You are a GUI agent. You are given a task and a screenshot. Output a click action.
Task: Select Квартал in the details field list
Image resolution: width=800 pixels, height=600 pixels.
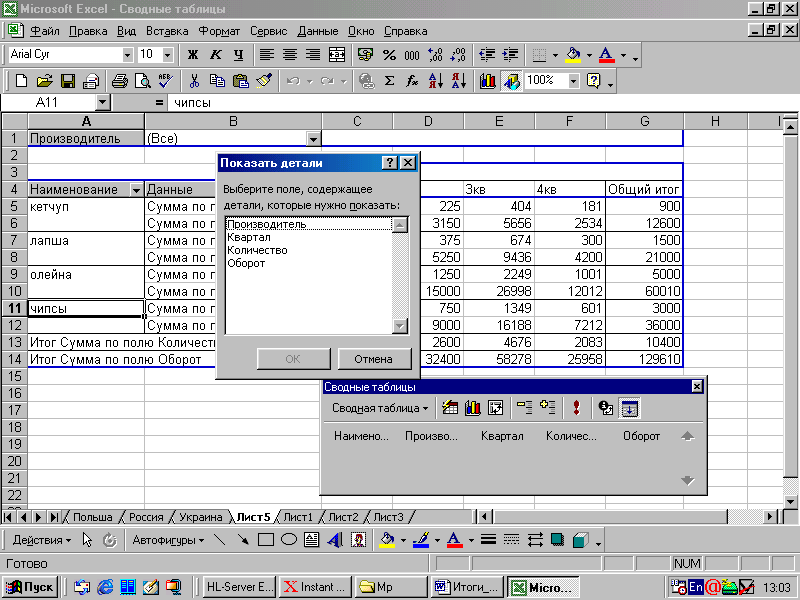tap(248, 237)
